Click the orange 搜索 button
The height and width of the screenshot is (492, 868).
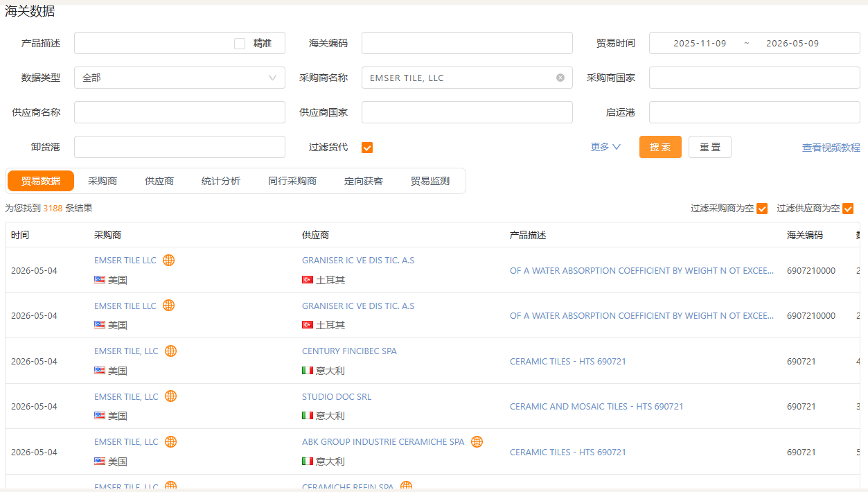pyautogui.click(x=660, y=147)
